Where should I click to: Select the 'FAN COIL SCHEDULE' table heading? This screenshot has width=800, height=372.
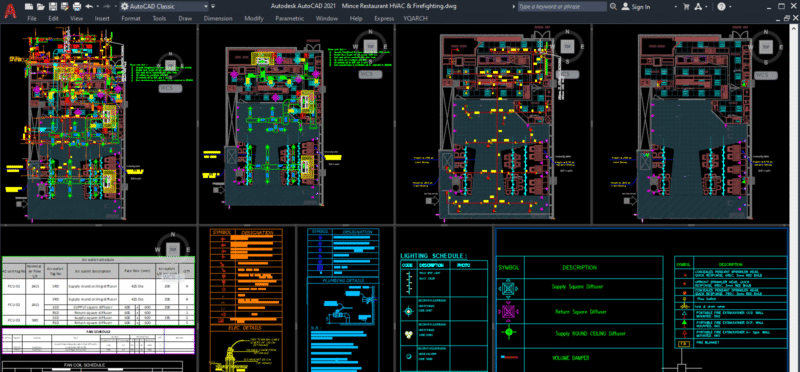click(x=84, y=365)
